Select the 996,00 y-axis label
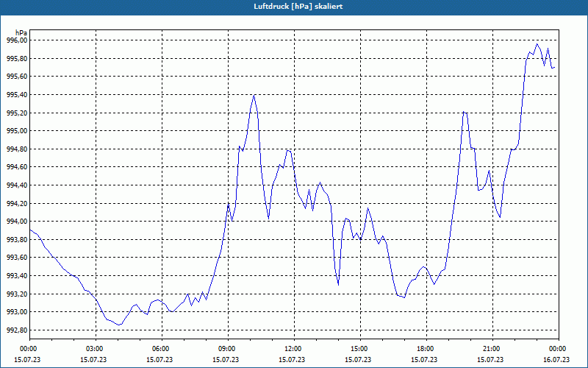The width and height of the screenshot is (588, 368). (17, 40)
